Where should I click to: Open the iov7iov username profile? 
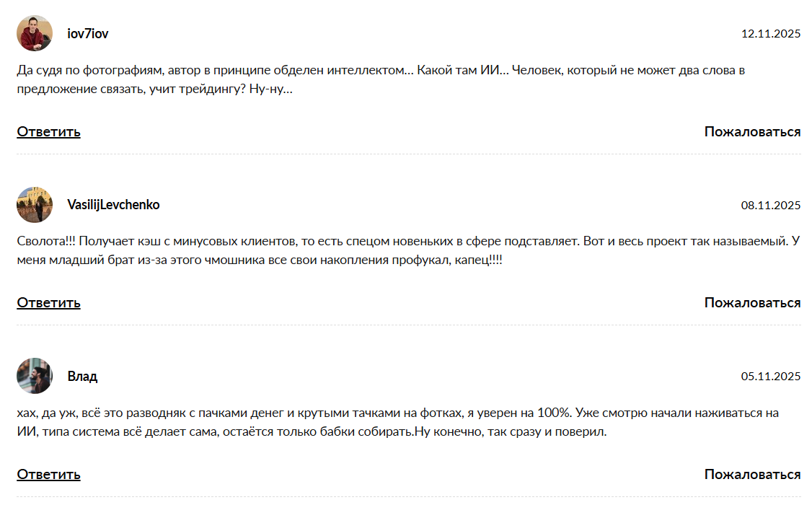click(x=88, y=33)
